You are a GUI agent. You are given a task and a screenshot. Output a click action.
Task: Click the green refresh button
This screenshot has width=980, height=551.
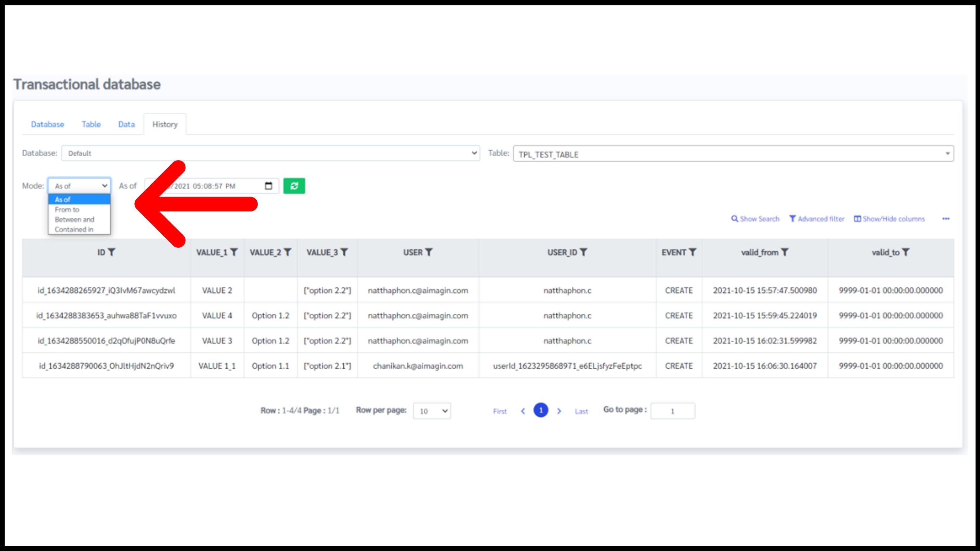294,186
